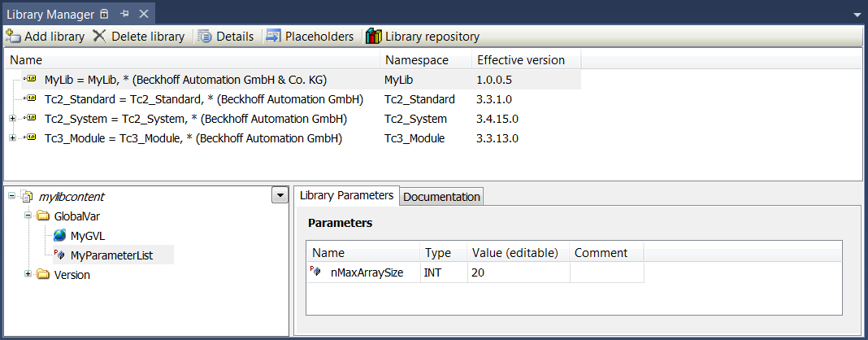Click the nMaxArraySize parameter icon
The image size is (868, 340).
point(315,272)
